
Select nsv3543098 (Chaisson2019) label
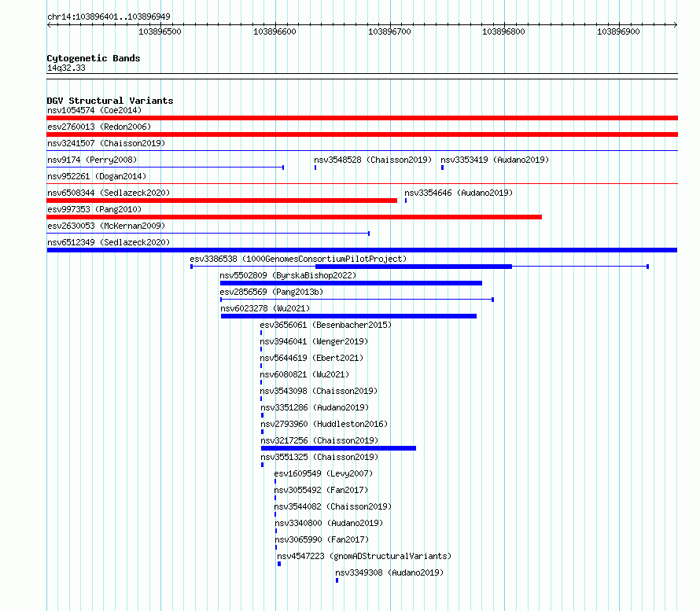pos(319,391)
